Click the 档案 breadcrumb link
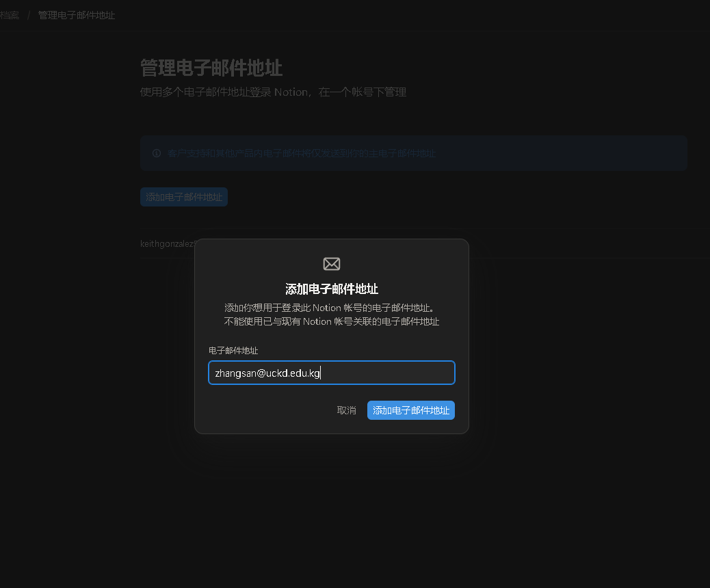 pos(9,16)
